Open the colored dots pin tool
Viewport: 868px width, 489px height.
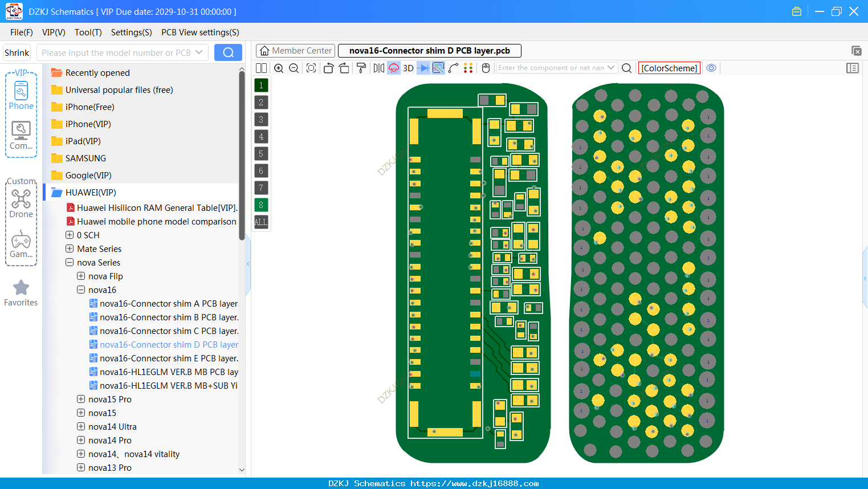pyautogui.click(x=468, y=68)
